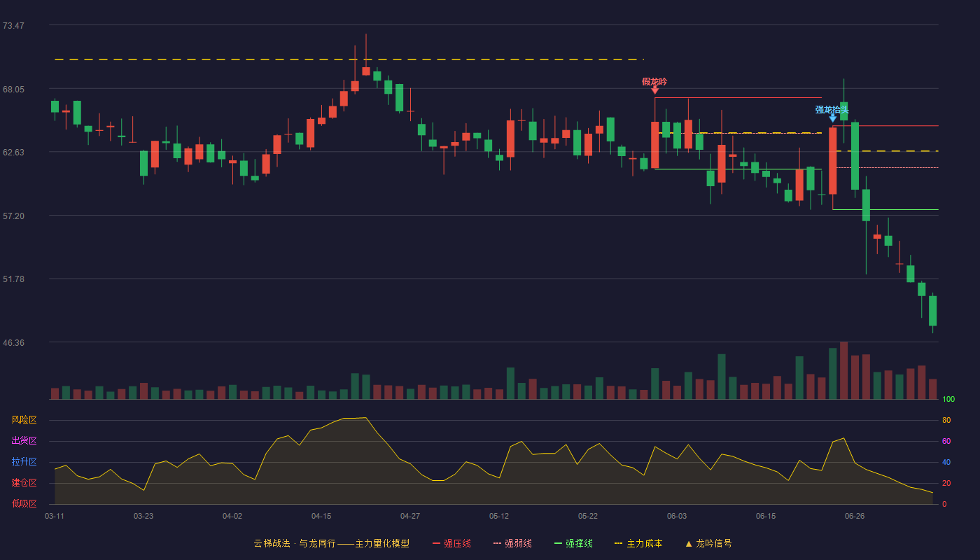Toggle the 强弱线 legend series
The width and height of the screenshot is (980, 560).
tap(512, 543)
